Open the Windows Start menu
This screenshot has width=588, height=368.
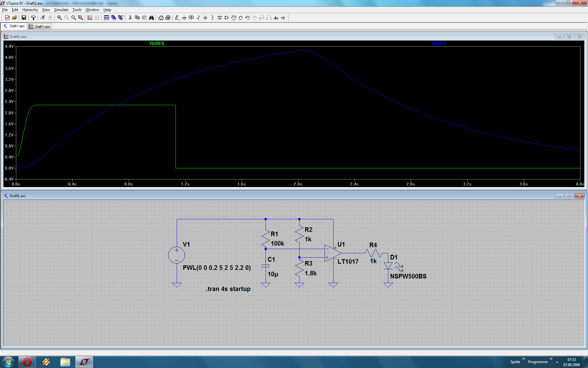pos(8,362)
